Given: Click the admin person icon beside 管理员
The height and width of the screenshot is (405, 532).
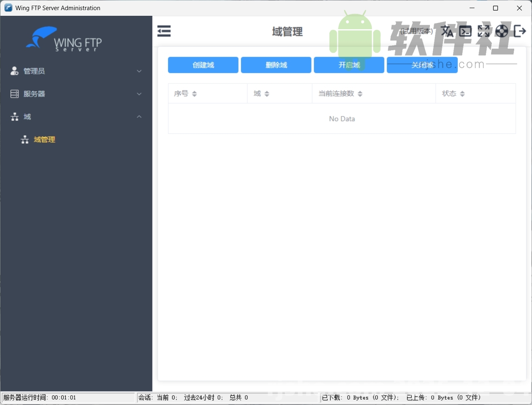Looking at the screenshot, I should [14, 71].
